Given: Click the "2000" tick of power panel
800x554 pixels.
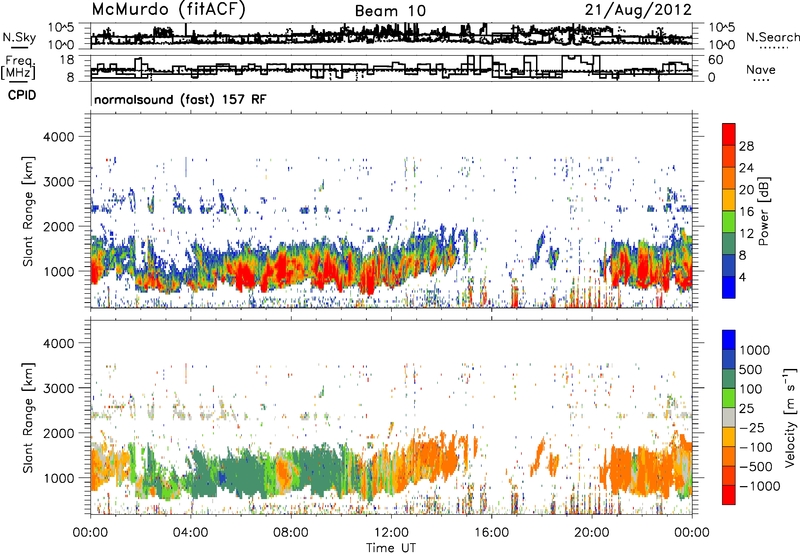Looking at the screenshot, I should (x=58, y=226).
